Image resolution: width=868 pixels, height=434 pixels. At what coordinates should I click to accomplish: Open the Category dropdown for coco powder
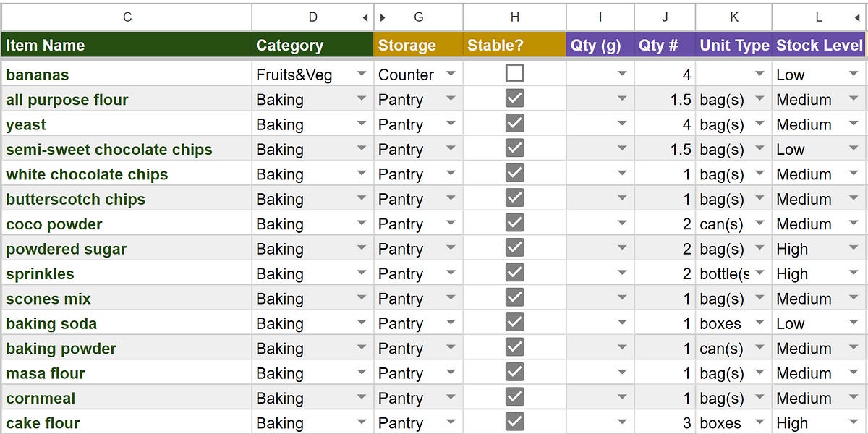pos(362,224)
